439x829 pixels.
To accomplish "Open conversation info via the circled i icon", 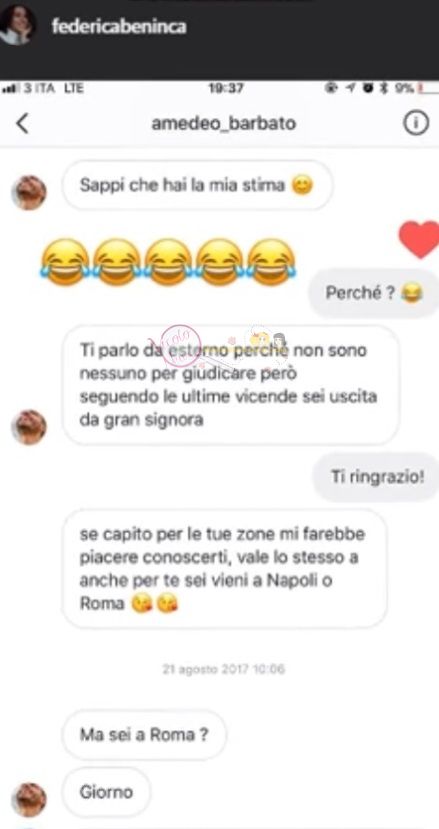I will 416,123.
